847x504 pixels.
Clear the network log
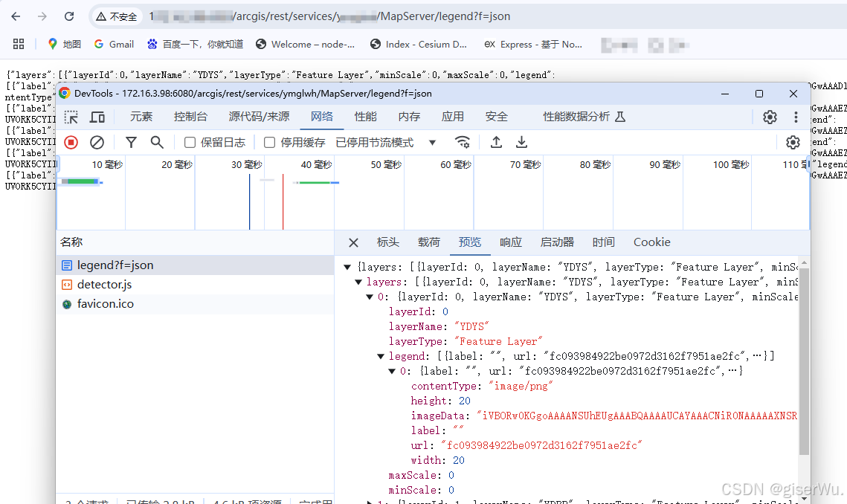point(97,142)
